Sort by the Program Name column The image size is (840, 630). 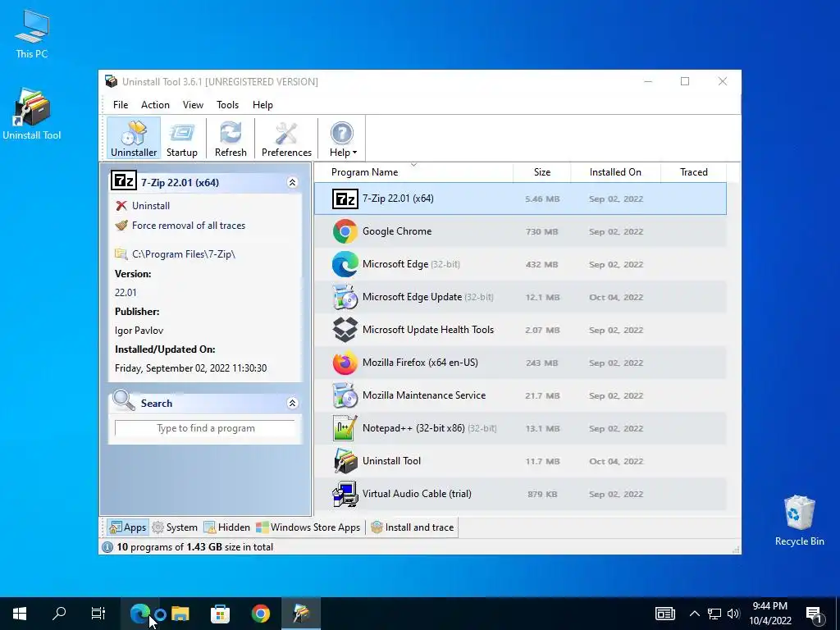tap(413, 172)
